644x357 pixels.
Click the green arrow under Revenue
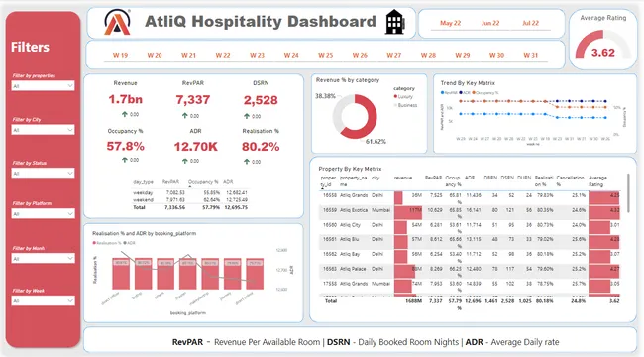click(x=124, y=114)
